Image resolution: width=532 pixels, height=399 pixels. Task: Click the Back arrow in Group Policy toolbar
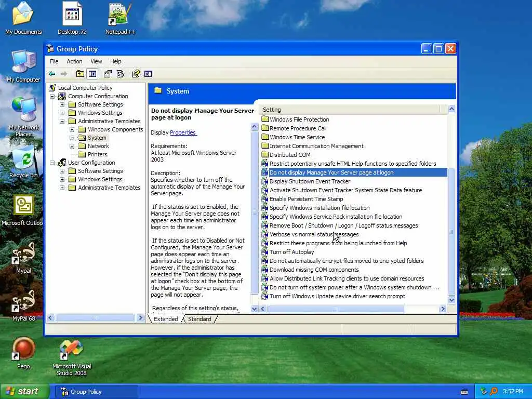coord(52,74)
